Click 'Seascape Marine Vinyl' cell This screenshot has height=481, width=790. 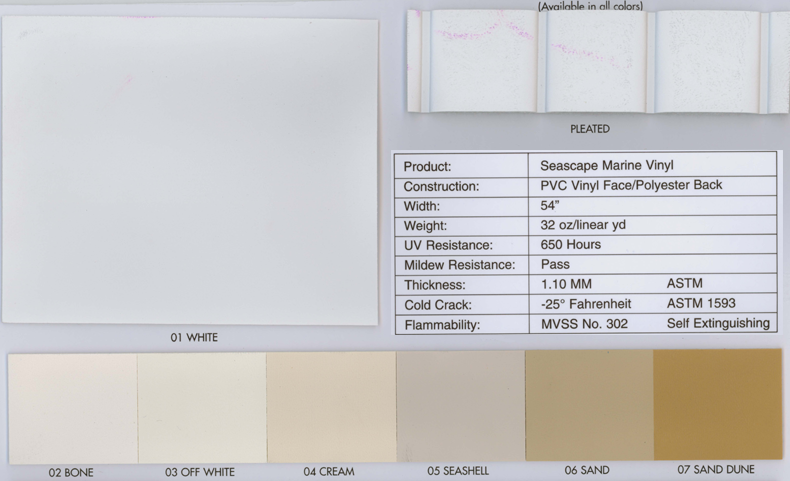[x=652, y=165]
